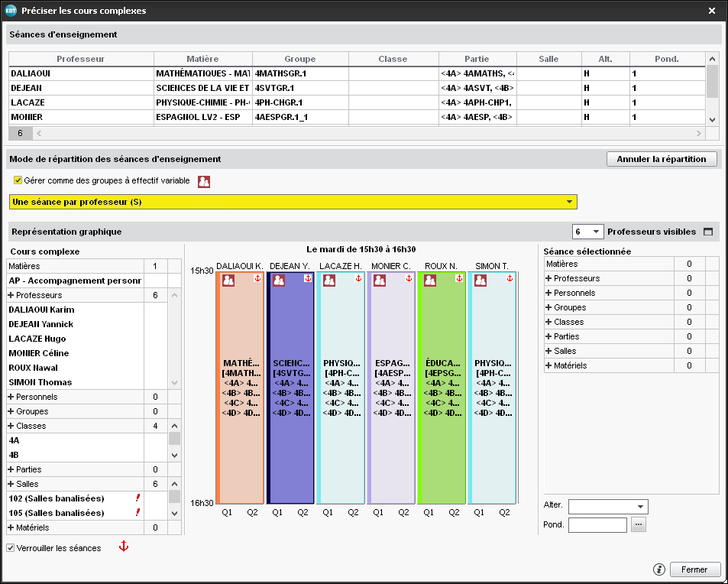Click the maximize view icon beside Professeurs visibles
The width and height of the screenshot is (728, 584).
click(708, 232)
